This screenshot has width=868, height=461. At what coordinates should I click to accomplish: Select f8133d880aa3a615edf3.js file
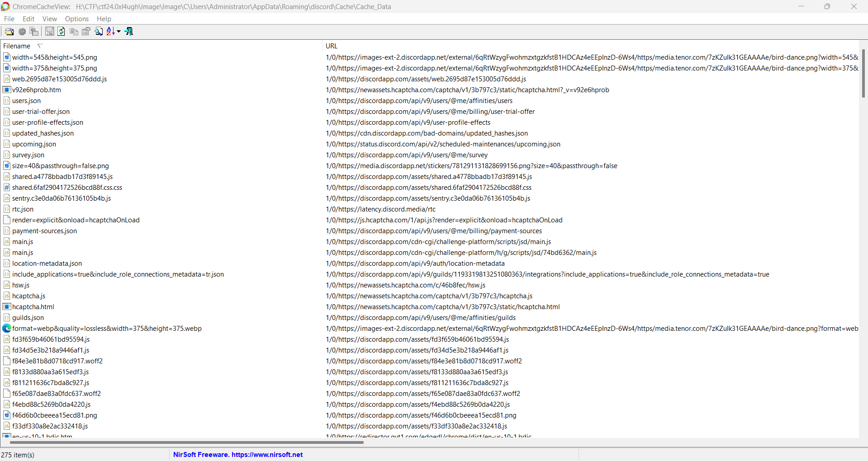pyautogui.click(x=51, y=372)
